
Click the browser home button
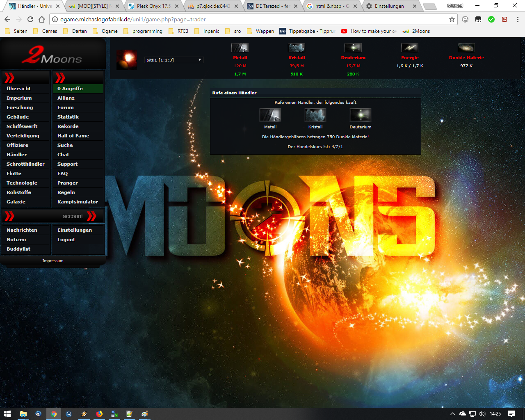click(42, 19)
